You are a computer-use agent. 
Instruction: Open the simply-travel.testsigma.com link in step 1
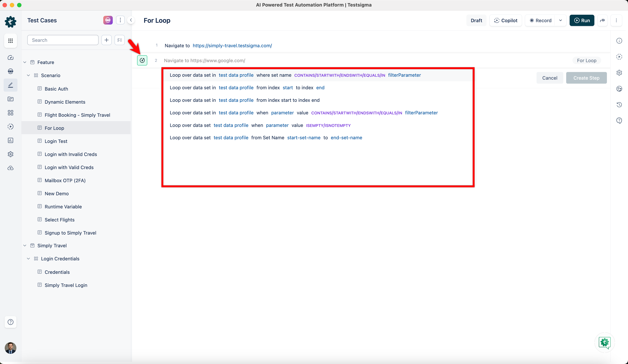coord(232,45)
